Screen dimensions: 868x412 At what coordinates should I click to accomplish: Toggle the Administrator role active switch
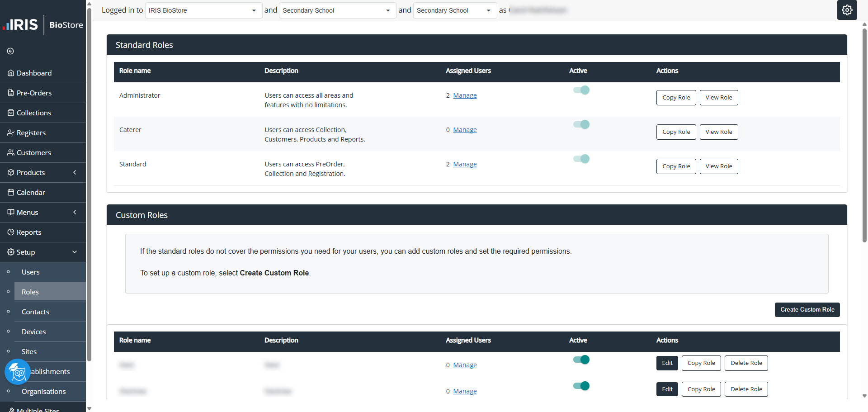point(581,90)
